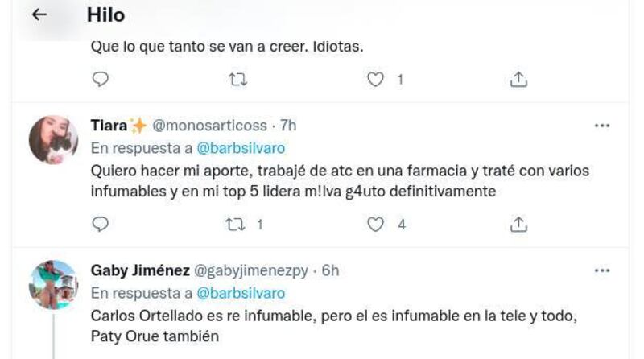Open @barbsilvaro link in Gaby's reply

(x=240, y=292)
